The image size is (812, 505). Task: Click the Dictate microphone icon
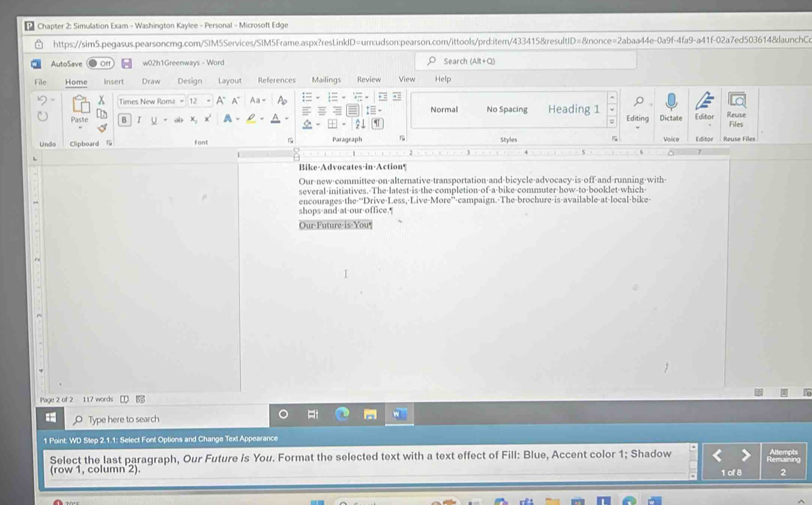point(670,102)
